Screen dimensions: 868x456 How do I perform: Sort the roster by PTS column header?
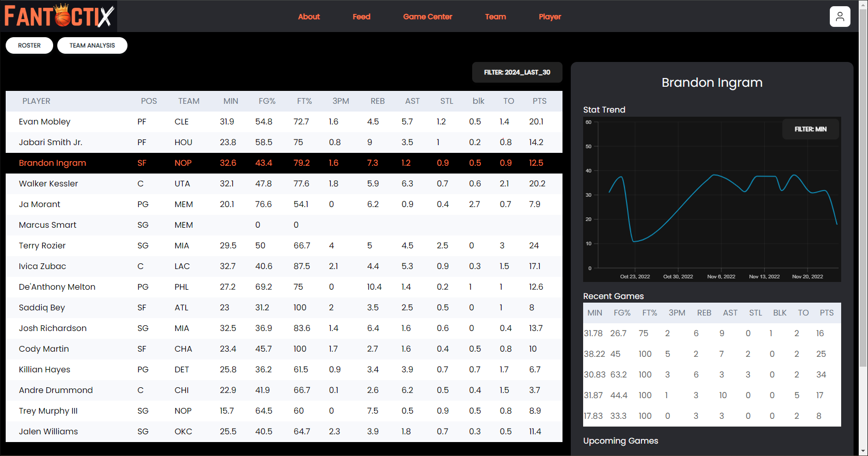[539, 101]
